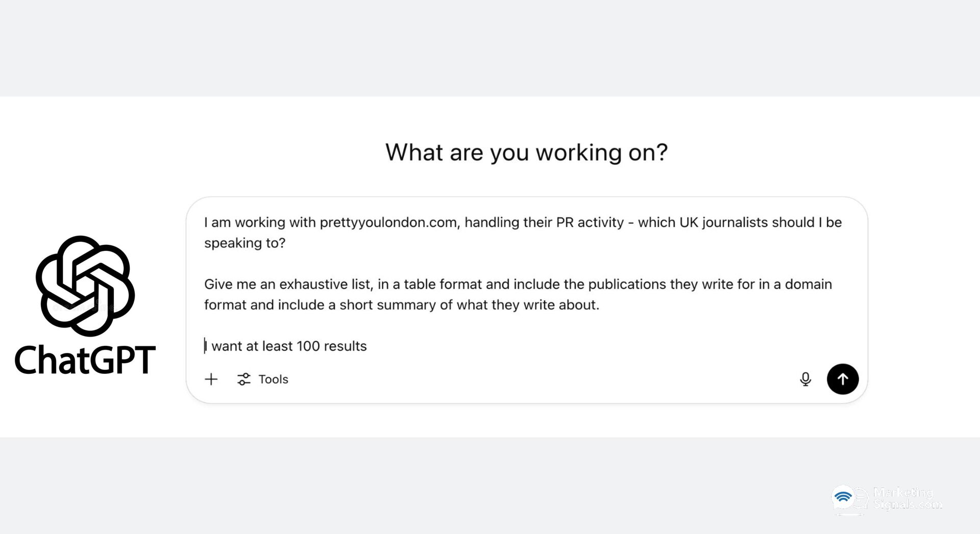Click the ChatGPT knot logo

pyautogui.click(x=85, y=286)
